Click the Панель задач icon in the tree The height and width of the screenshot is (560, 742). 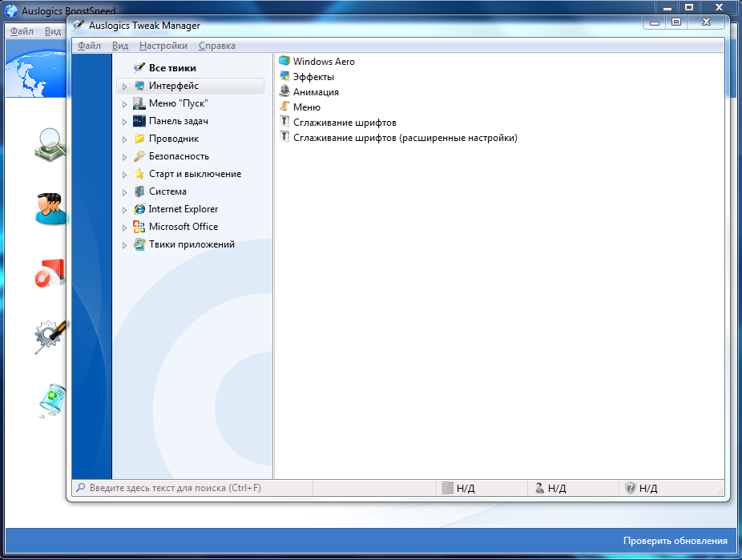coord(139,121)
